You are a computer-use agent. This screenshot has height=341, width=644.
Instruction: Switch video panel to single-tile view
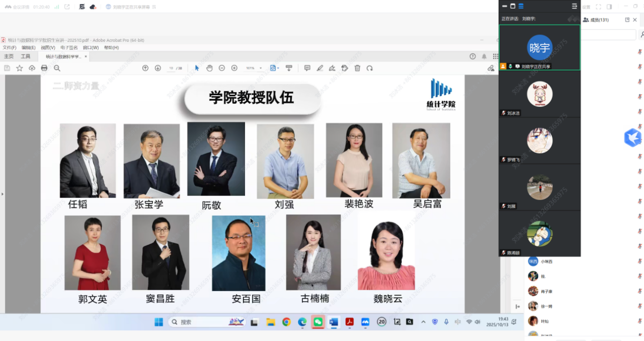pos(512,6)
